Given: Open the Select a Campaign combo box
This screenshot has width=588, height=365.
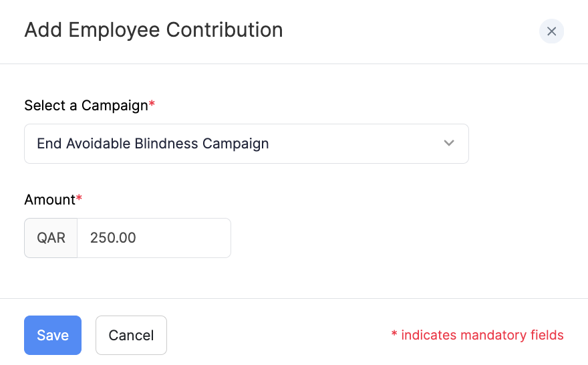Looking at the screenshot, I should [246, 144].
